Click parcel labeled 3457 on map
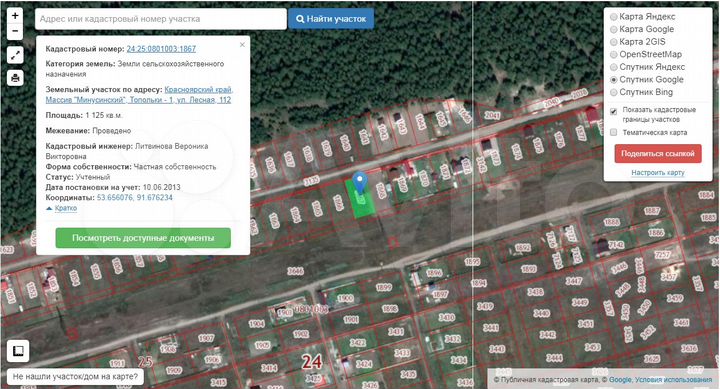This screenshot has width=720, height=389. click(668, 276)
